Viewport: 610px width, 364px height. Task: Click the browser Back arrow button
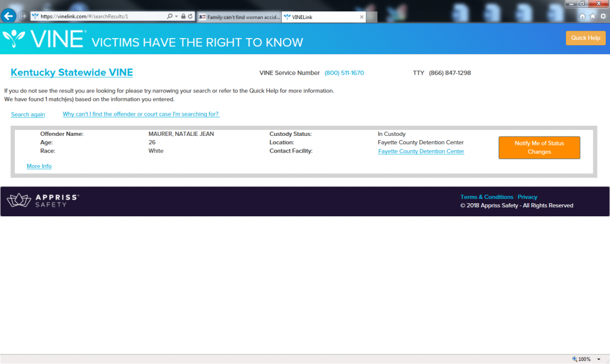[x=9, y=16]
